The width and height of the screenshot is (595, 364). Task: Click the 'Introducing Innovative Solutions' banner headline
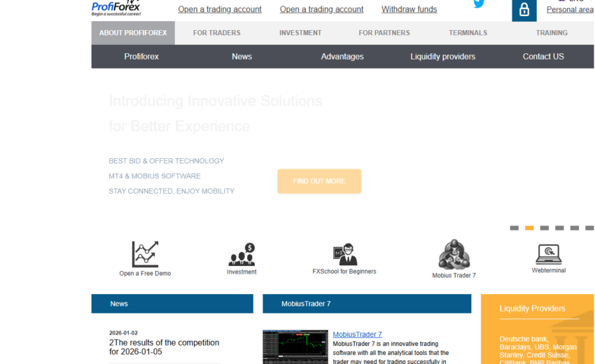216,101
